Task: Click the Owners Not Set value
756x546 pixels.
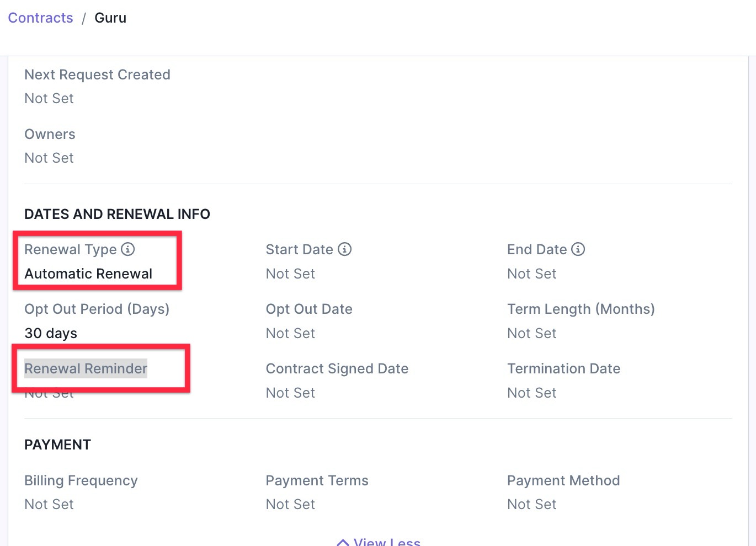Action: (49, 158)
